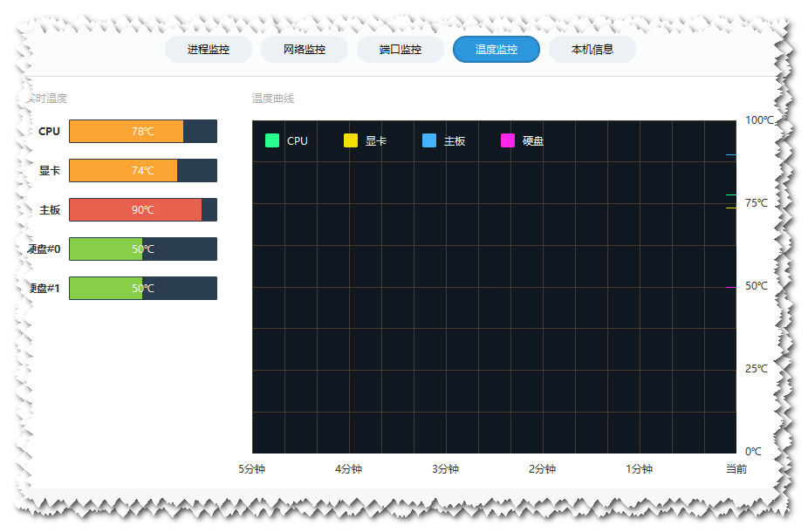Click the CPU 78℃ temperature bar
This screenshot has width=808, height=532.
click(x=143, y=132)
